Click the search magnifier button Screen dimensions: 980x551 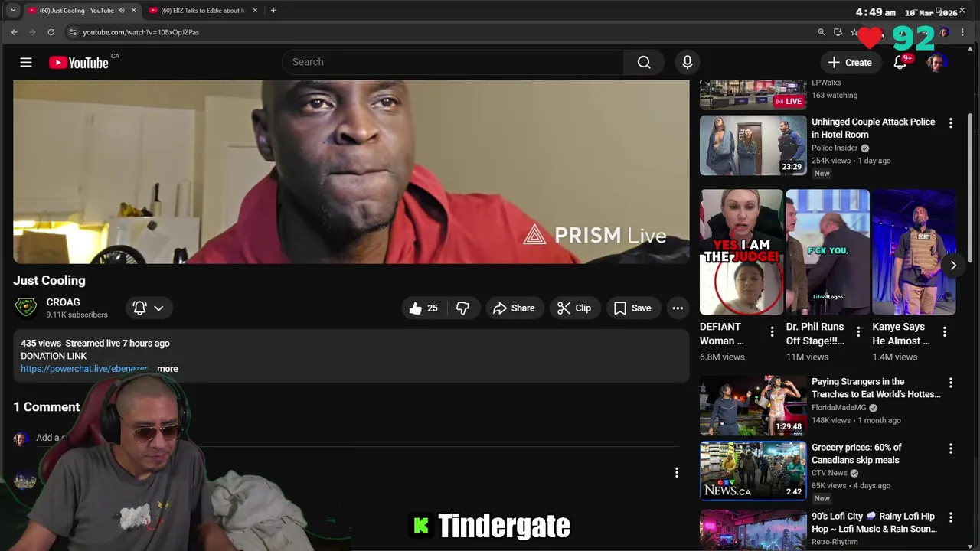(x=644, y=62)
